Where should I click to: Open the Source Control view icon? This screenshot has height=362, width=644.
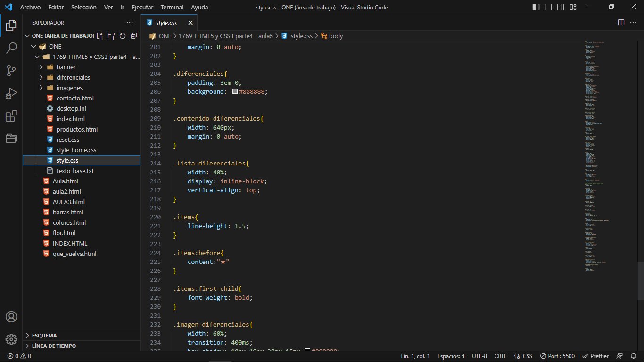(x=11, y=71)
